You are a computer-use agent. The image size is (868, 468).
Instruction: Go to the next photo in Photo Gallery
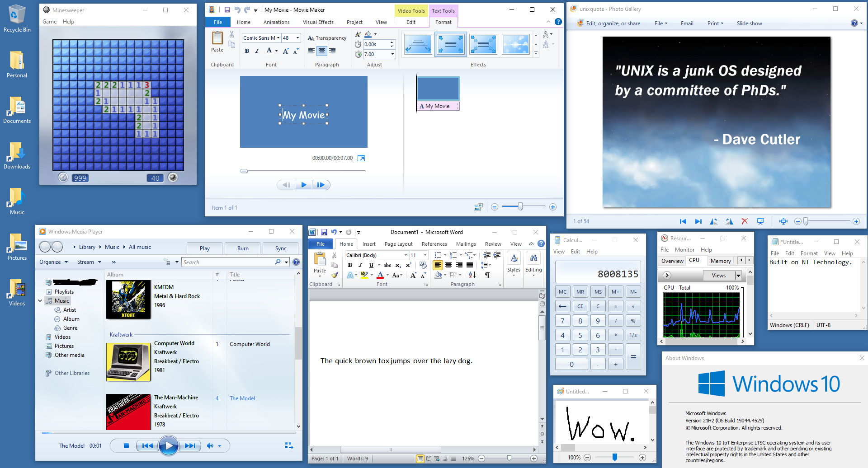pyautogui.click(x=698, y=221)
